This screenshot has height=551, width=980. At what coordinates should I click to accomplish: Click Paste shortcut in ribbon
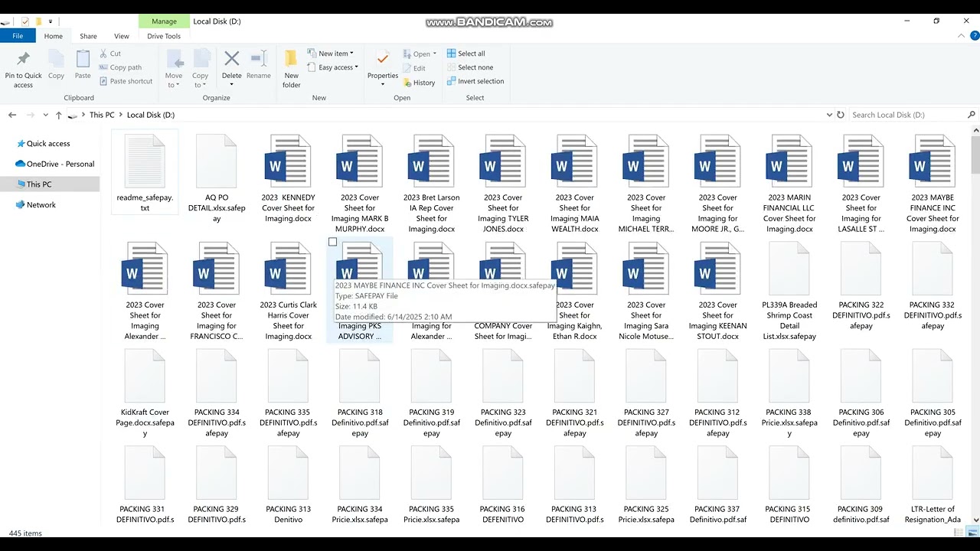click(x=126, y=81)
